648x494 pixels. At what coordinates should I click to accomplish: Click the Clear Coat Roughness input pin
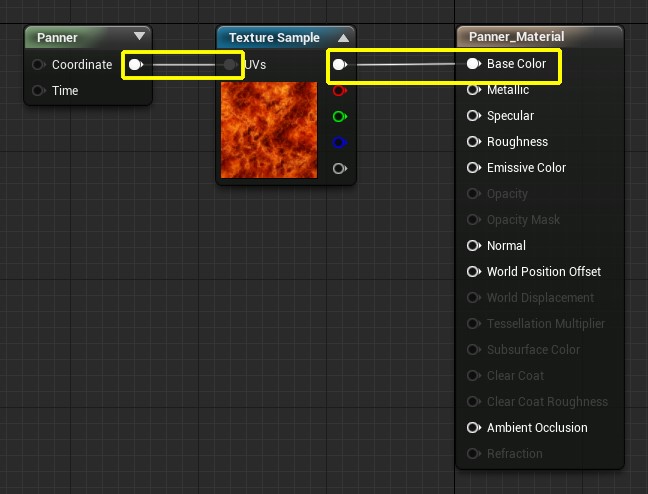474,401
